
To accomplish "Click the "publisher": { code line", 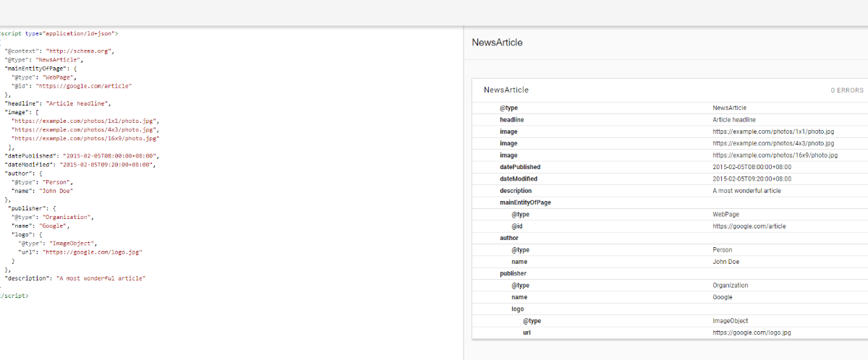I will coord(32,208).
